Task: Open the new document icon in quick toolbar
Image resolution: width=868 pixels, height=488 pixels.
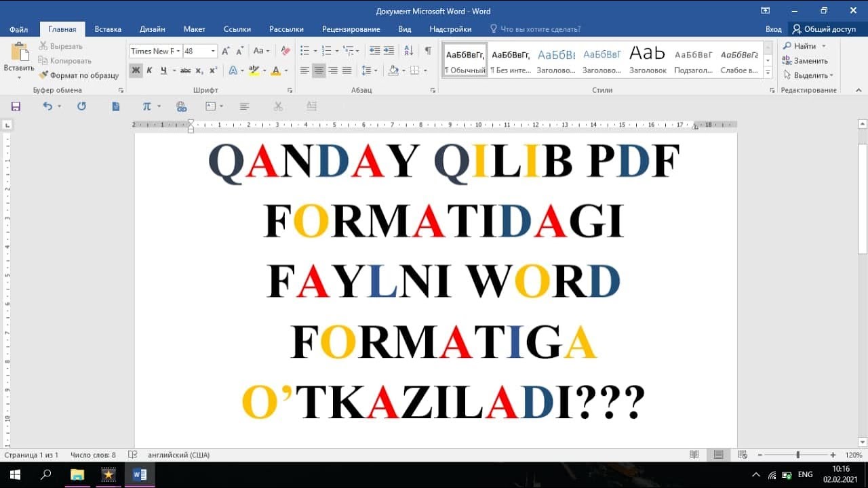Action: [116, 106]
